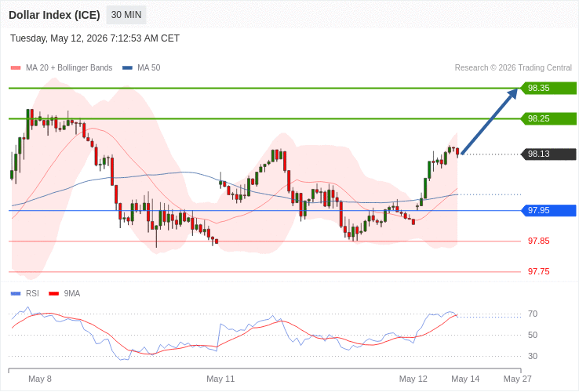579x392 pixels.
Task: Click the RSI 70 level label
Action: click(x=533, y=314)
